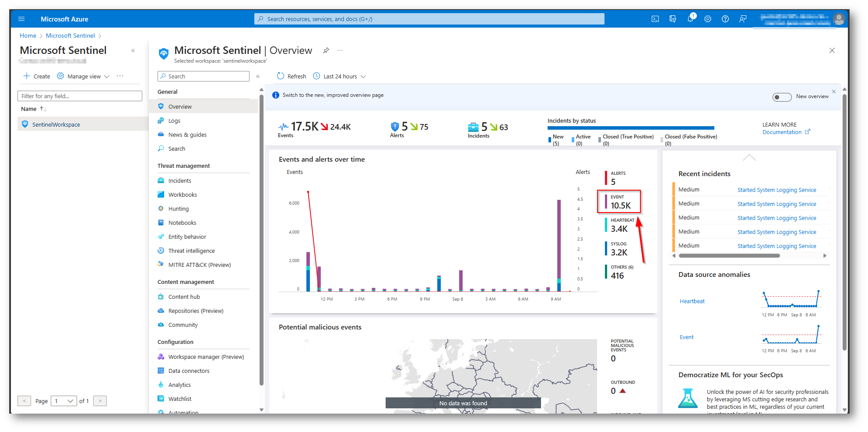The height and width of the screenshot is (432, 868).
Task: Open the page number dropdown
Action: pos(64,401)
